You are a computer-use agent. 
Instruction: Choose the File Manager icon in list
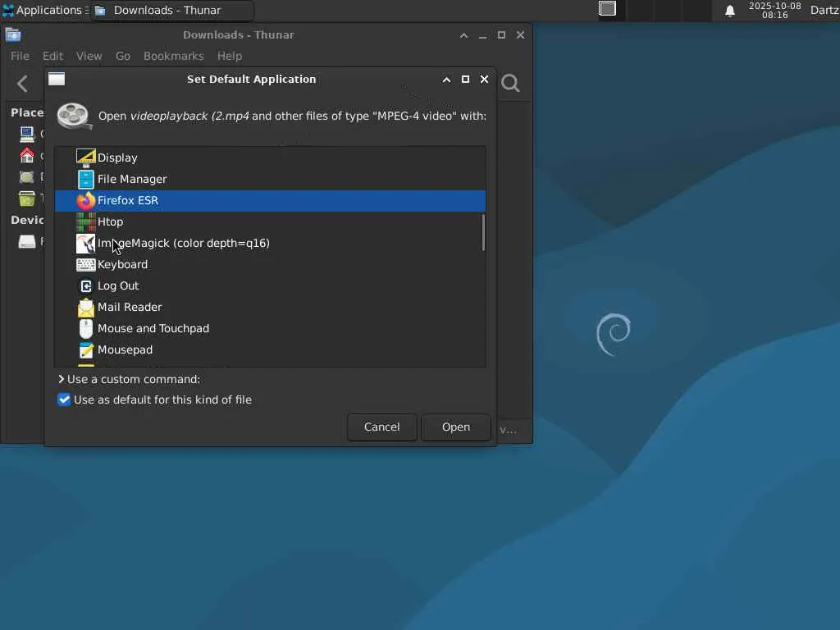pyautogui.click(x=85, y=180)
